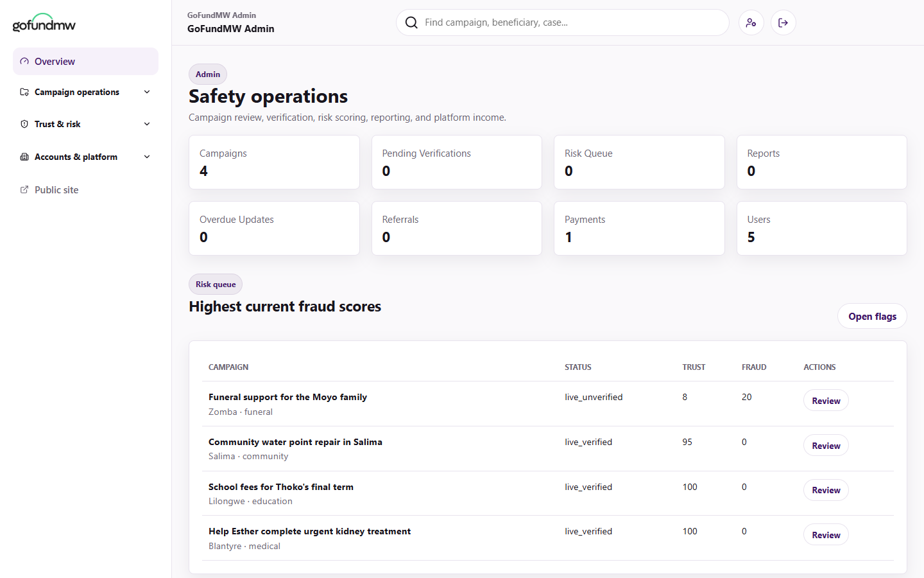This screenshot has height=578, width=924.
Task: Open the Pending Verifications card
Action: 457,162
